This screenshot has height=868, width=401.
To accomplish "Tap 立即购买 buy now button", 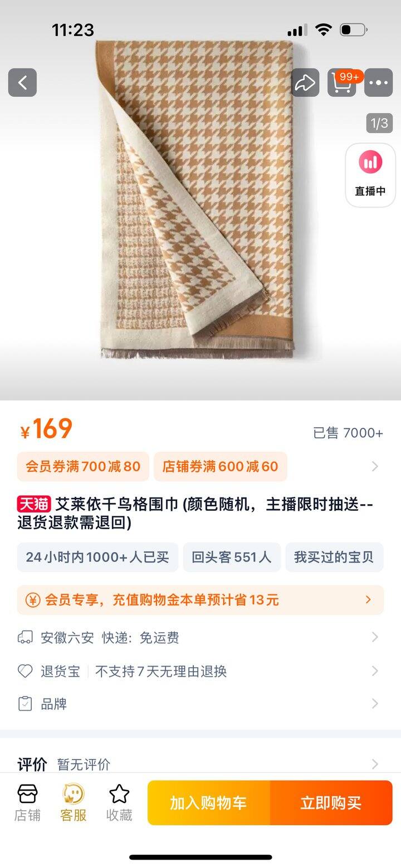I will click(331, 803).
